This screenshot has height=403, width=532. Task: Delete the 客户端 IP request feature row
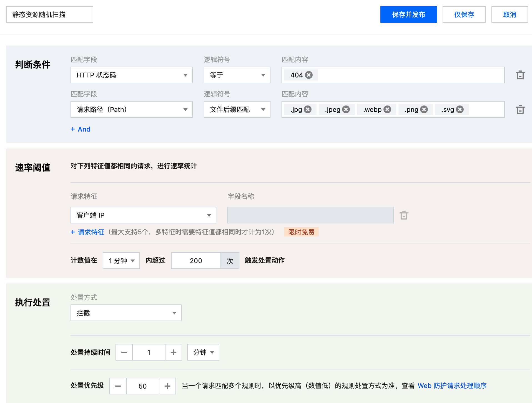(x=404, y=215)
